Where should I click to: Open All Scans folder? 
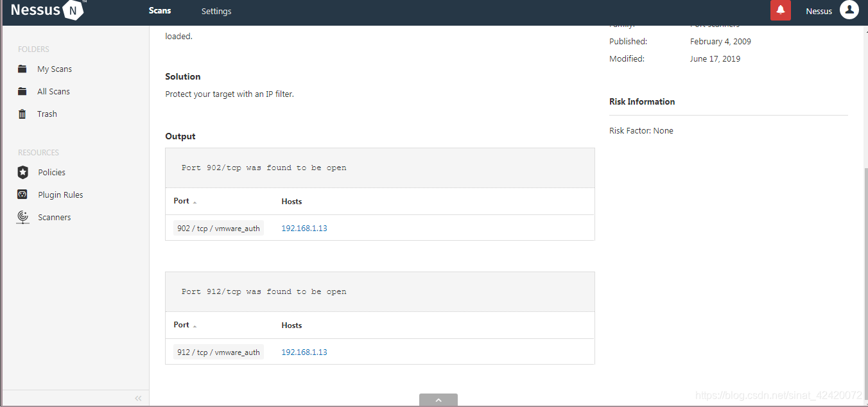click(53, 91)
